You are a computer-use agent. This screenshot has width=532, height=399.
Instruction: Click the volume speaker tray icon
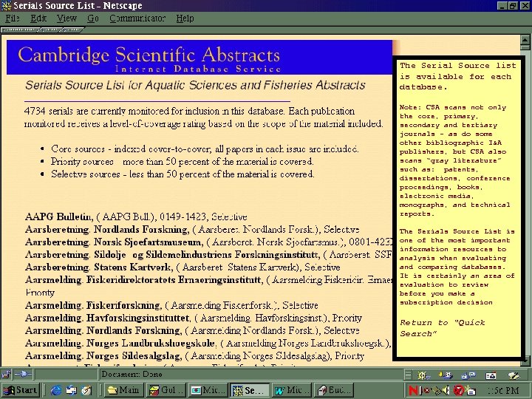(445, 391)
